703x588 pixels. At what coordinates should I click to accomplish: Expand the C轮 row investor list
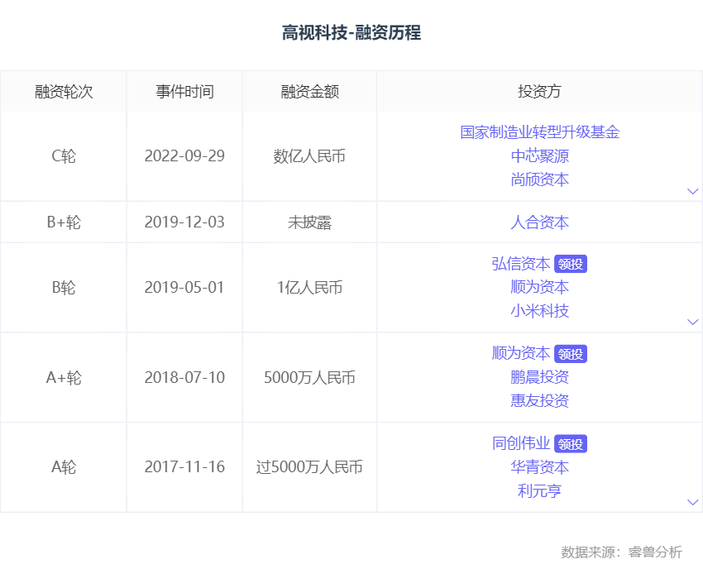693,191
